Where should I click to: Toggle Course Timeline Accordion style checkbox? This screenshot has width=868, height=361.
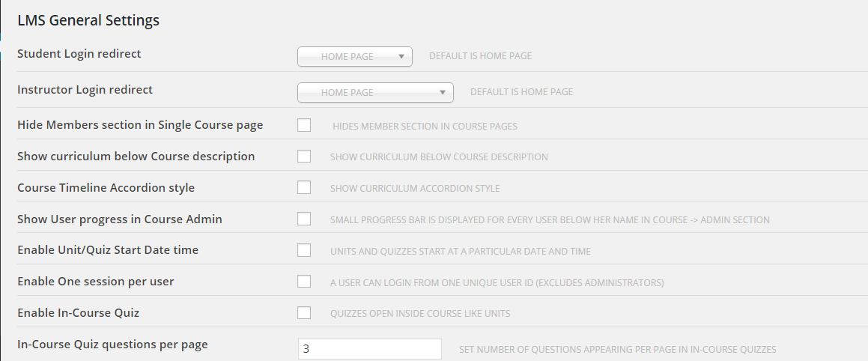coord(304,188)
